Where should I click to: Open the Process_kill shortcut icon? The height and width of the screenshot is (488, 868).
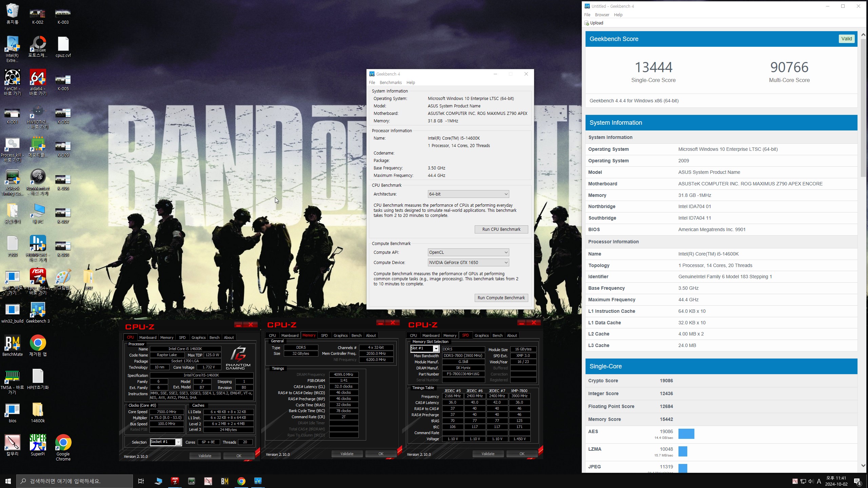(x=12, y=149)
